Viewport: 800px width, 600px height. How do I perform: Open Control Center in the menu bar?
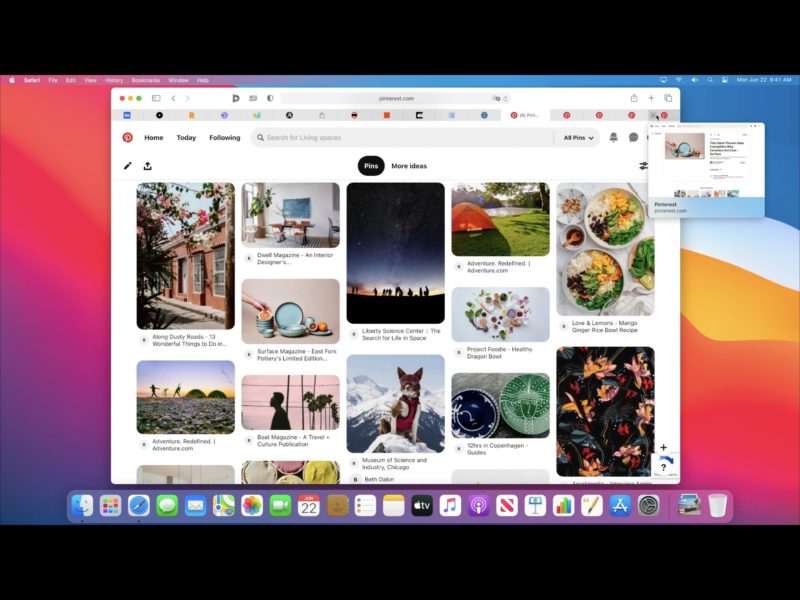point(725,80)
